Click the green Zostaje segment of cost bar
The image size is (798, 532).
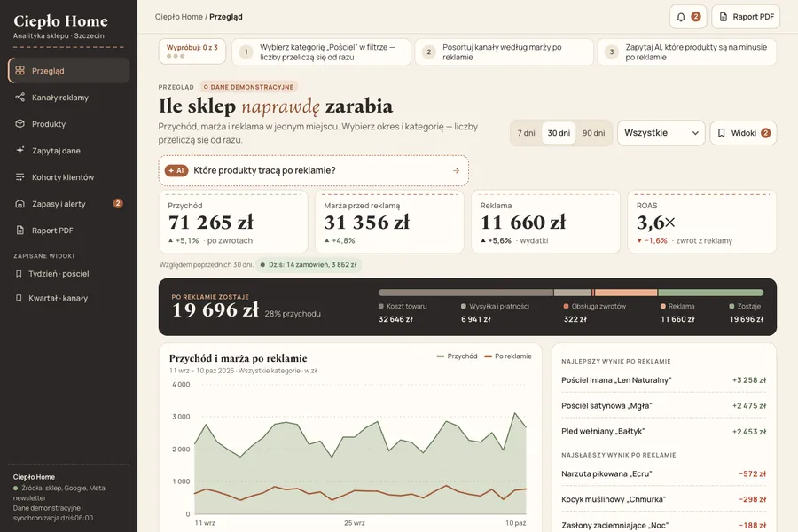710,293
